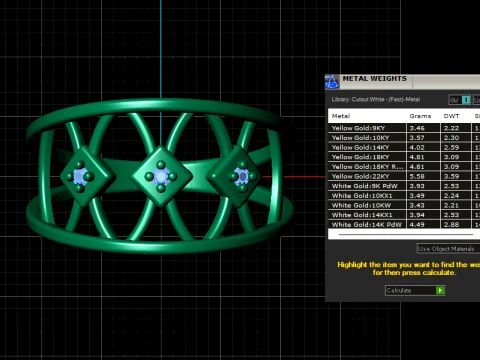The image size is (480, 360).
Task: Sort by the Metal column header
Action: point(341,116)
